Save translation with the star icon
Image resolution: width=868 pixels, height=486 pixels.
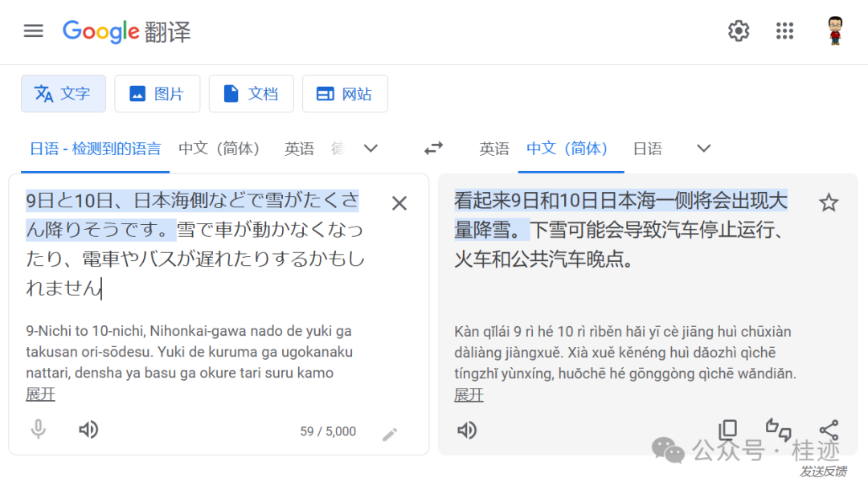pyautogui.click(x=829, y=202)
